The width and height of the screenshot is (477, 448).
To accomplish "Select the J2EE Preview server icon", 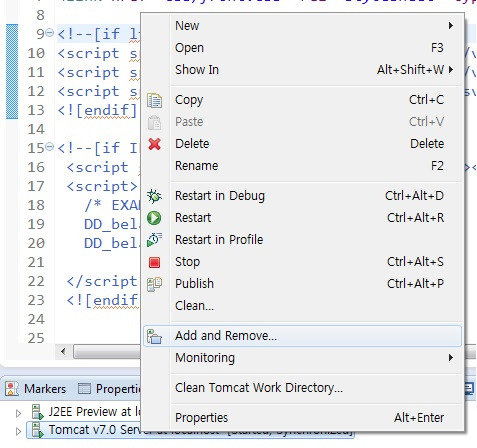I will pyautogui.click(x=37, y=412).
